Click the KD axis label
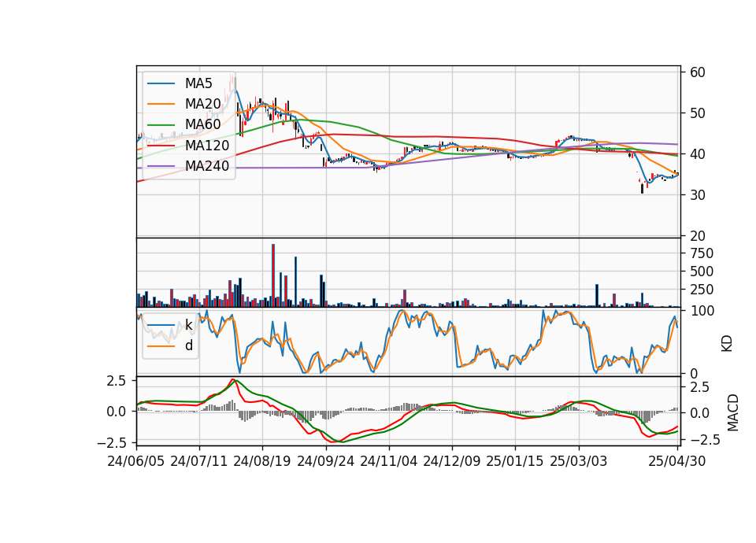The height and width of the screenshot is (543, 756). (727, 343)
